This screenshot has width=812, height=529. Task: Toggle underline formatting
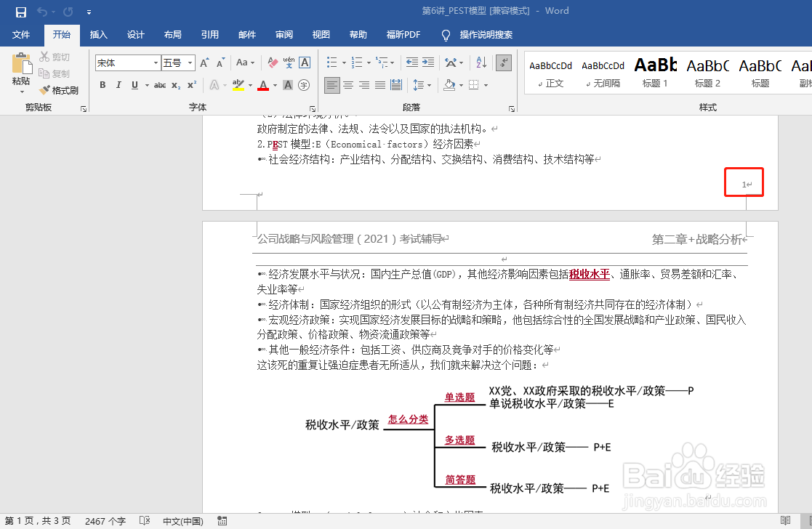(134, 85)
